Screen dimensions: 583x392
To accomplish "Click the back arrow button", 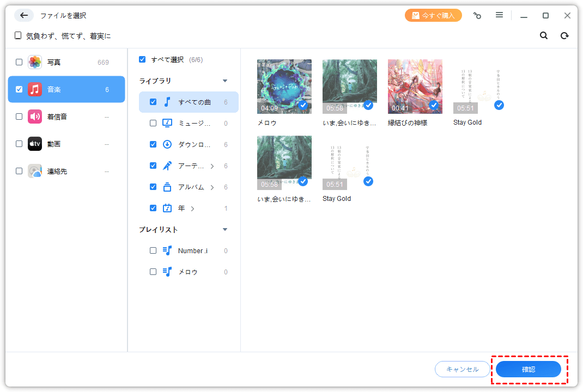I will [x=24, y=15].
